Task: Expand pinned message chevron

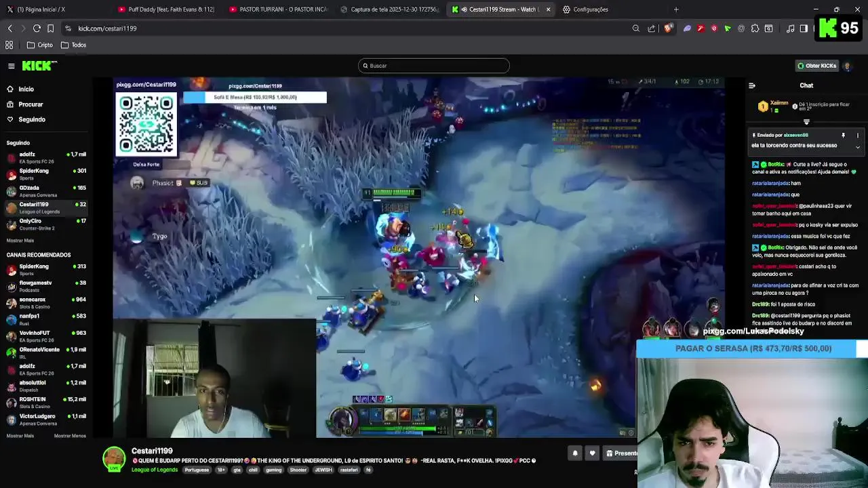Action: point(857,147)
